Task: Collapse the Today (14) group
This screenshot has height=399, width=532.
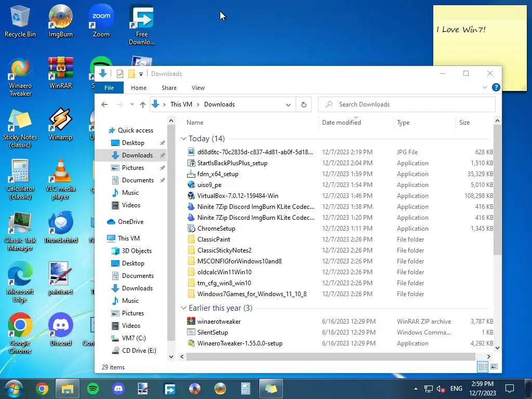Action: tap(183, 139)
